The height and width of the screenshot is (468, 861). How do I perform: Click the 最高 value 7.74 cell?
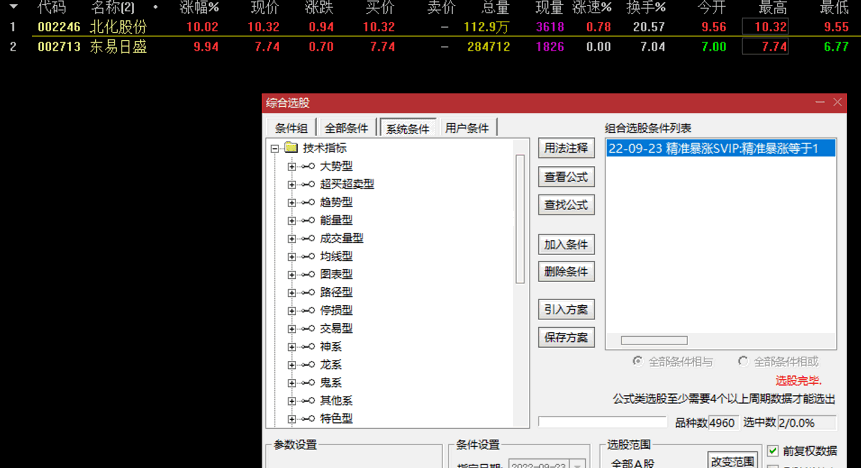[x=765, y=47]
